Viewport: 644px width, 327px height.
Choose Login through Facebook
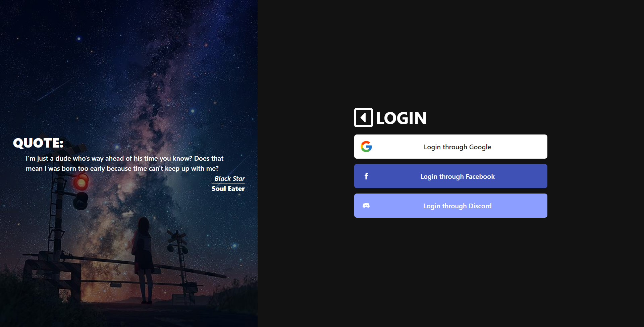(x=451, y=176)
